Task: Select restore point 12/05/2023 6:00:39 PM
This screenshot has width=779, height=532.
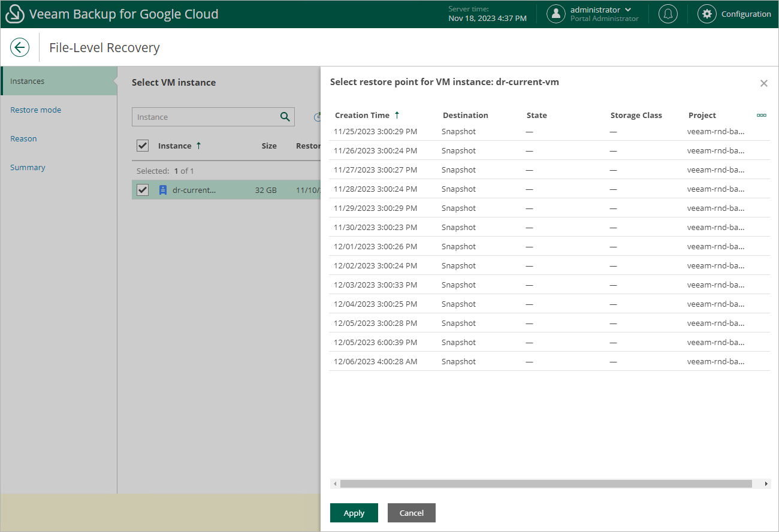Action: 549,342
